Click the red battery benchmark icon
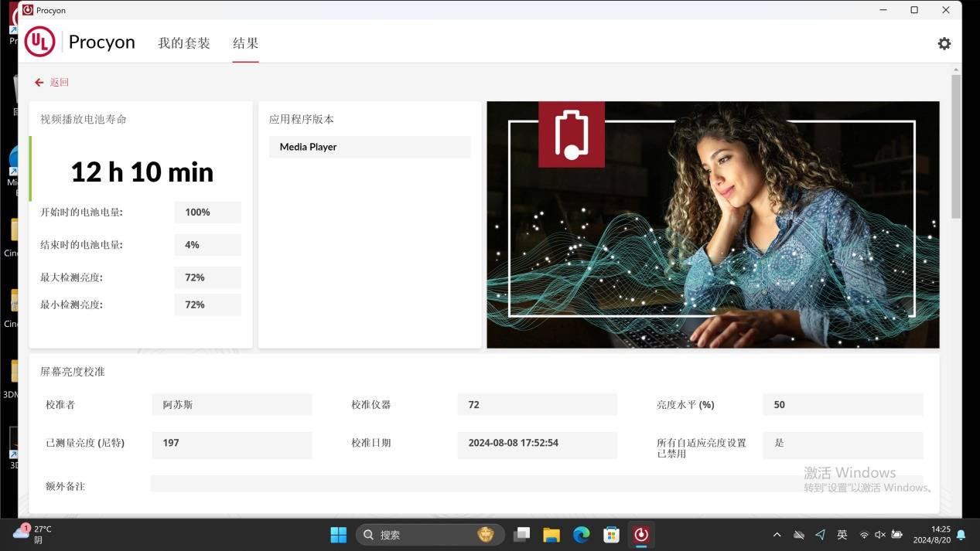The height and width of the screenshot is (551, 980). tap(571, 134)
